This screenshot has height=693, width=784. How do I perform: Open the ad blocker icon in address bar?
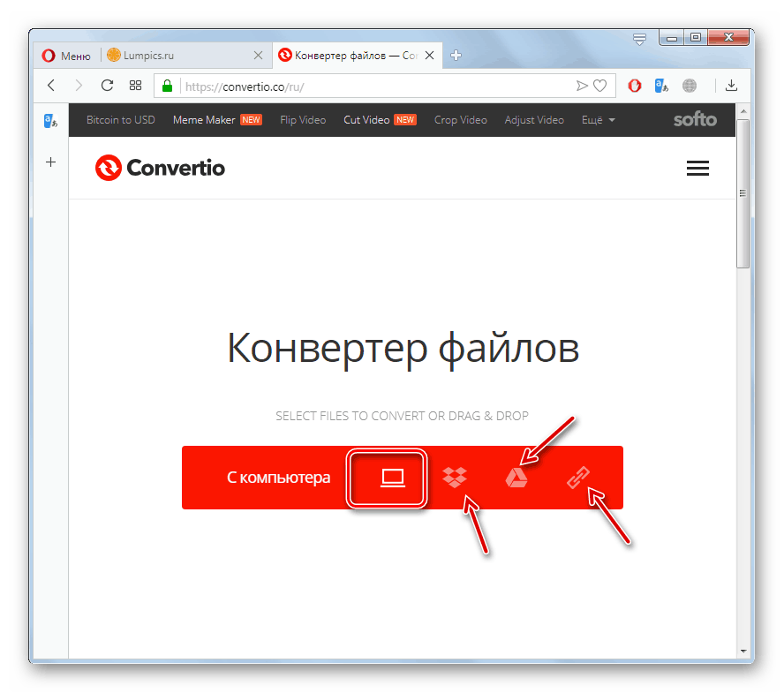point(634,86)
